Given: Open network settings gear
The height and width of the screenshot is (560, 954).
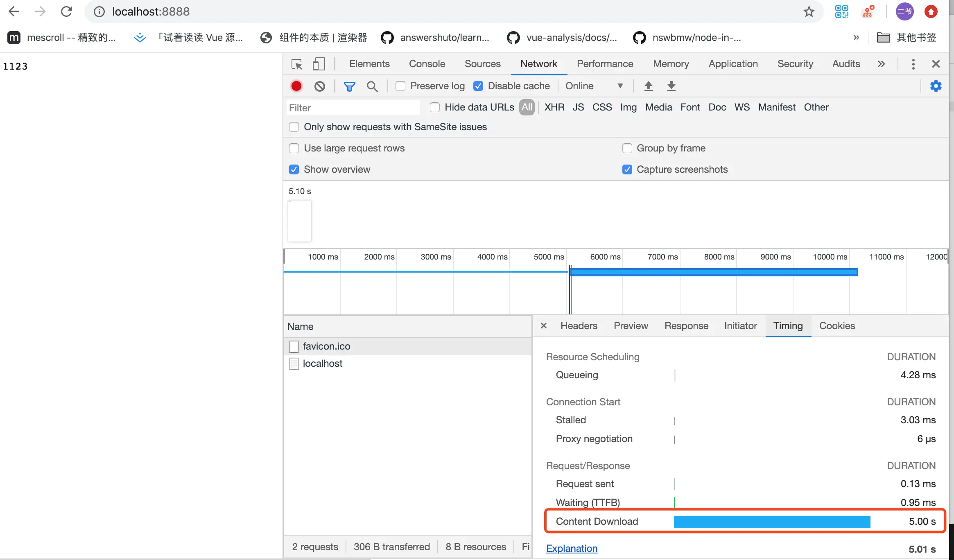Looking at the screenshot, I should point(936,86).
